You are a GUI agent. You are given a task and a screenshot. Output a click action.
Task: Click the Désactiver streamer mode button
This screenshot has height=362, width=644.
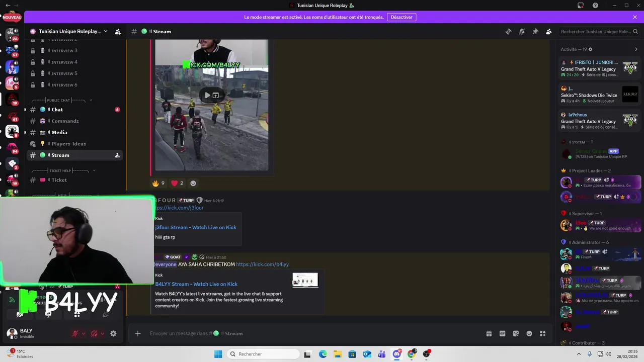401,17
